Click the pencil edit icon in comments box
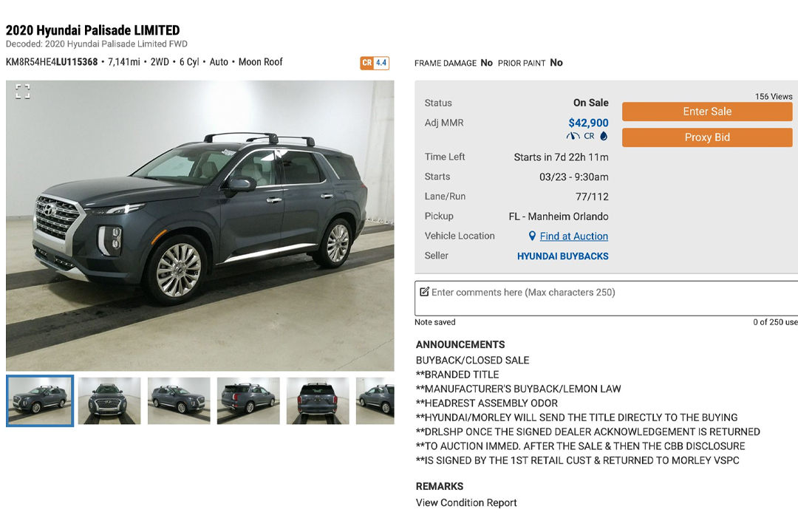Screen dimensions: 798x532 424,292
